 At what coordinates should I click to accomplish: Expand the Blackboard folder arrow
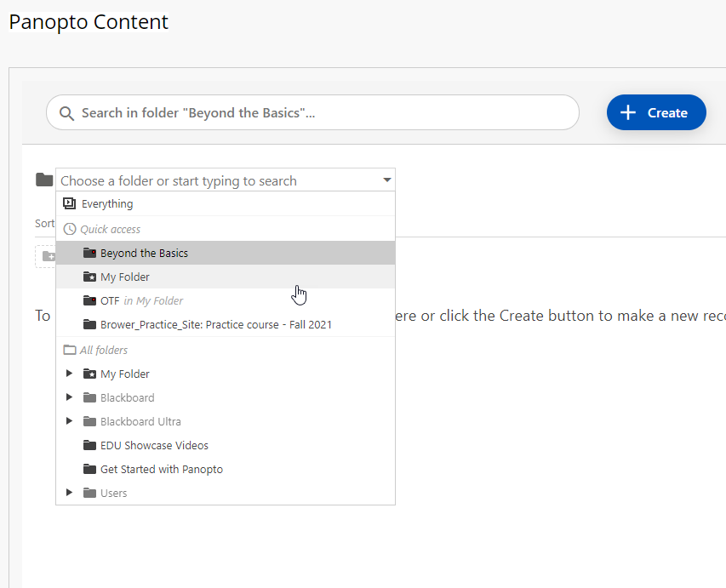(x=70, y=397)
